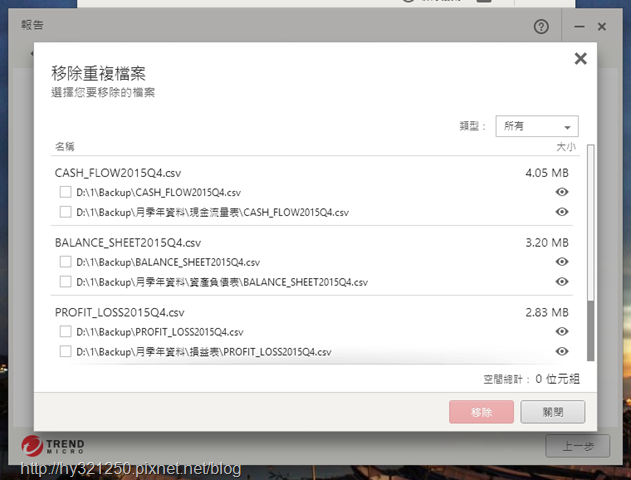Image resolution: width=631 pixels, height=480 pixels.
Task: Check D:\1\Backup\BALANCE_SHEET2015Q4.csv checkbox
Action: point(65,262)
